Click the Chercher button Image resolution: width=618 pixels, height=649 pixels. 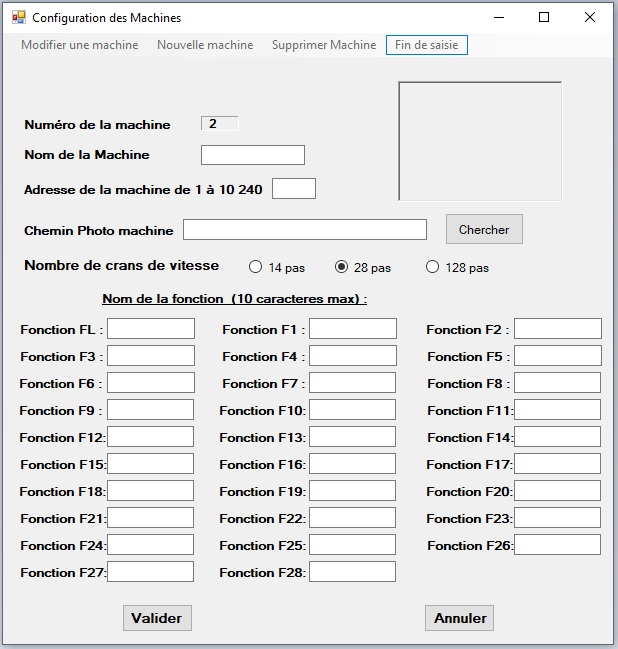click(x=484, y=229)
